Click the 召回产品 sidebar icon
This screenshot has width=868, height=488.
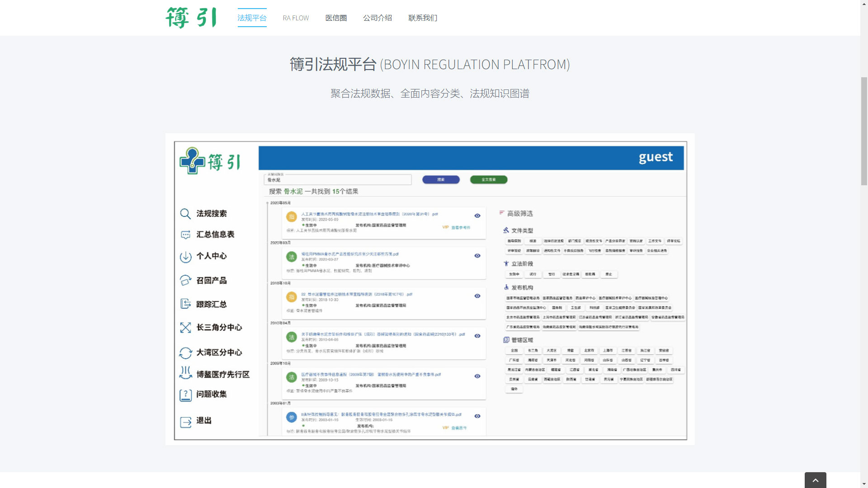(x=185, y=281)
